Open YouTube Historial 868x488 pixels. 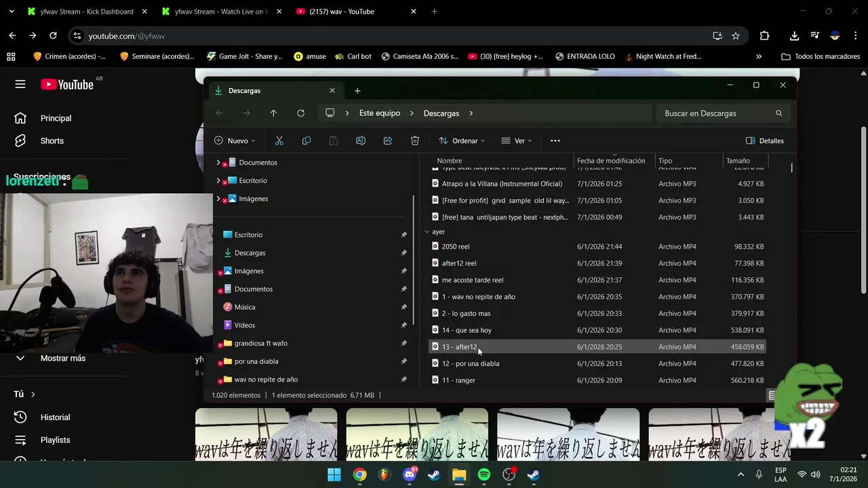tap(55, 418)
